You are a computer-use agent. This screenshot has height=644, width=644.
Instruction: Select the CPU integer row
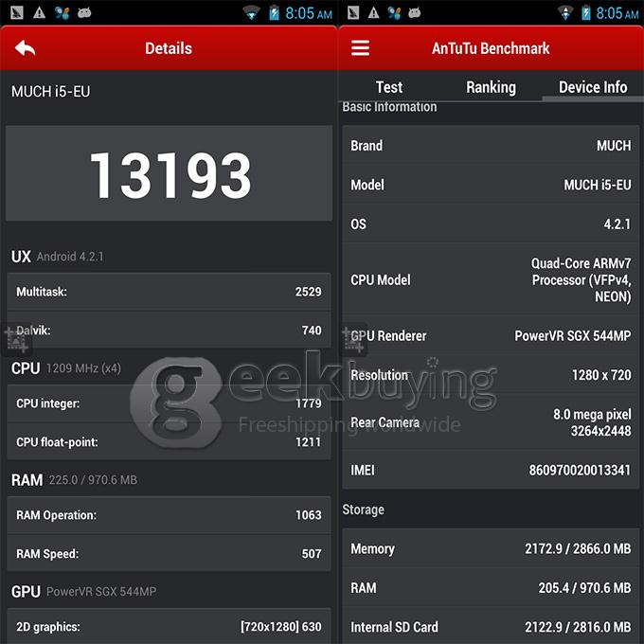(169, 403)
